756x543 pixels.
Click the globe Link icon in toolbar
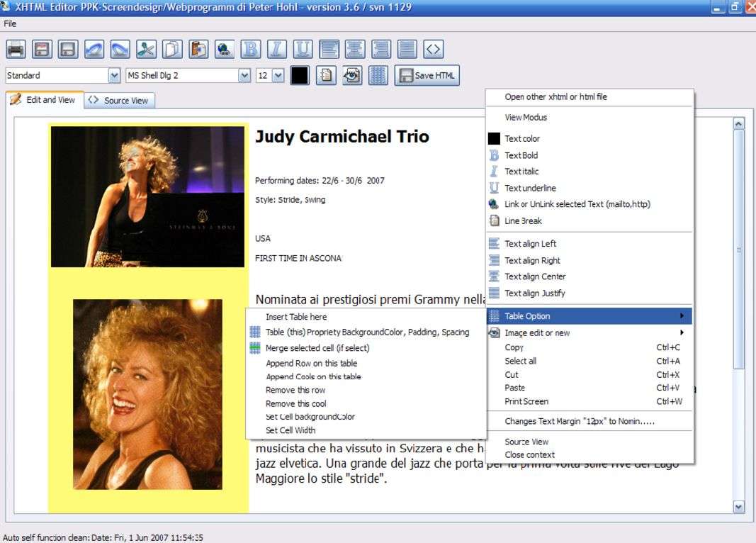[224, 49]
